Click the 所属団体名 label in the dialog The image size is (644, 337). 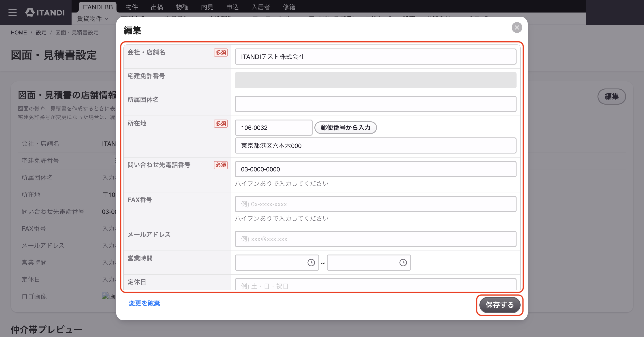tap(143, 100)
